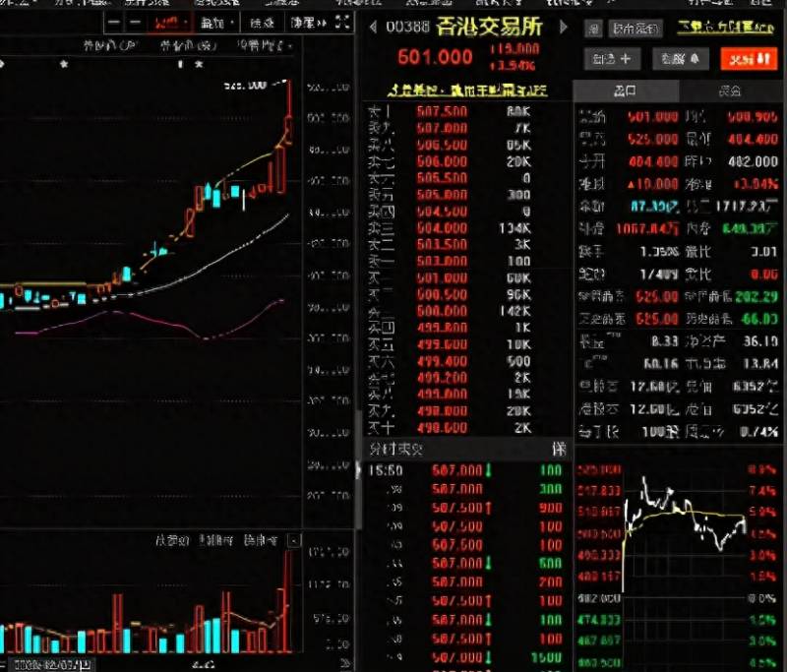Viewport: 787px width, 672px height.
Task: Select buy order row at 499.400
Action: pyautogui.click(x=450, y=361)
